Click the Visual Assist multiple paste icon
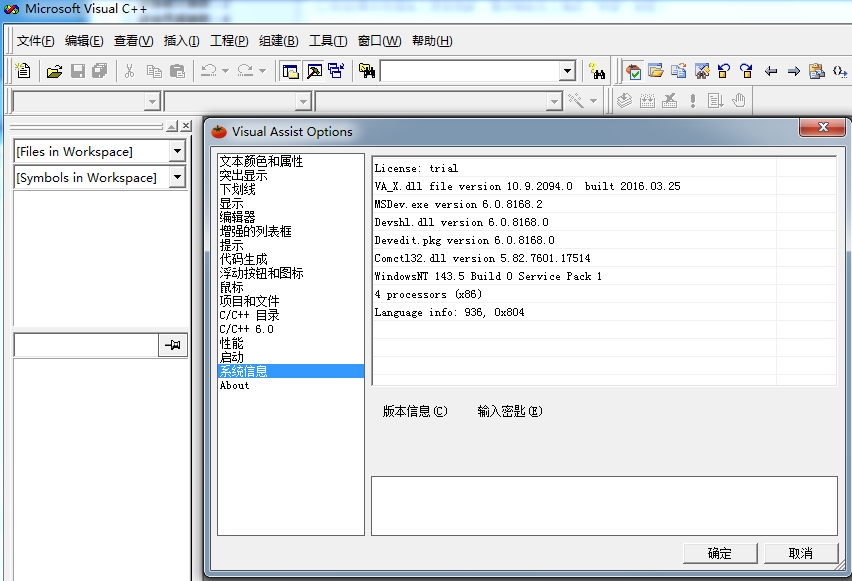The width and height of the screenshot is (852, 581). (x=816, y=71)
